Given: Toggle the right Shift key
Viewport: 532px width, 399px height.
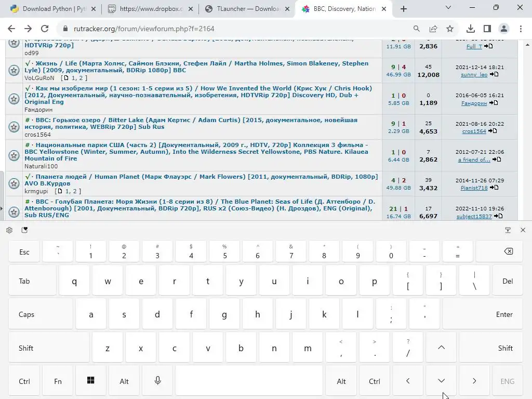Looking at the screenshot, I should (491, 348).
